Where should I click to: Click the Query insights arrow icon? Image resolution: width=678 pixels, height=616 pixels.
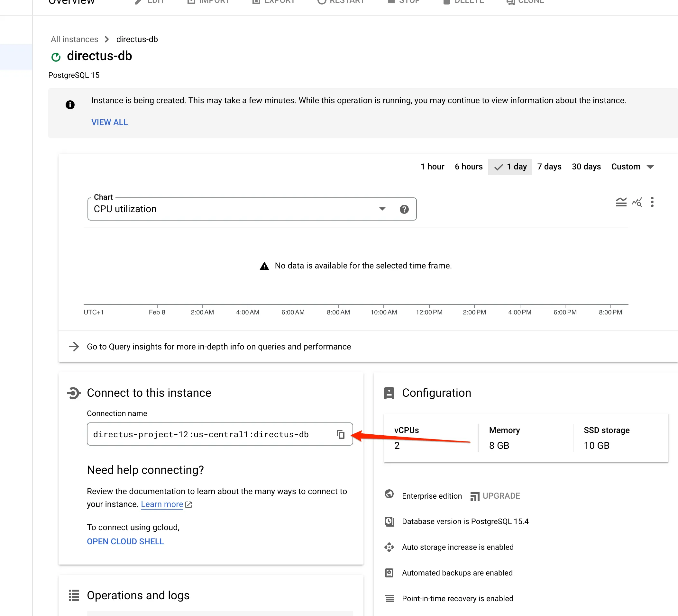(x=74, y=347)
